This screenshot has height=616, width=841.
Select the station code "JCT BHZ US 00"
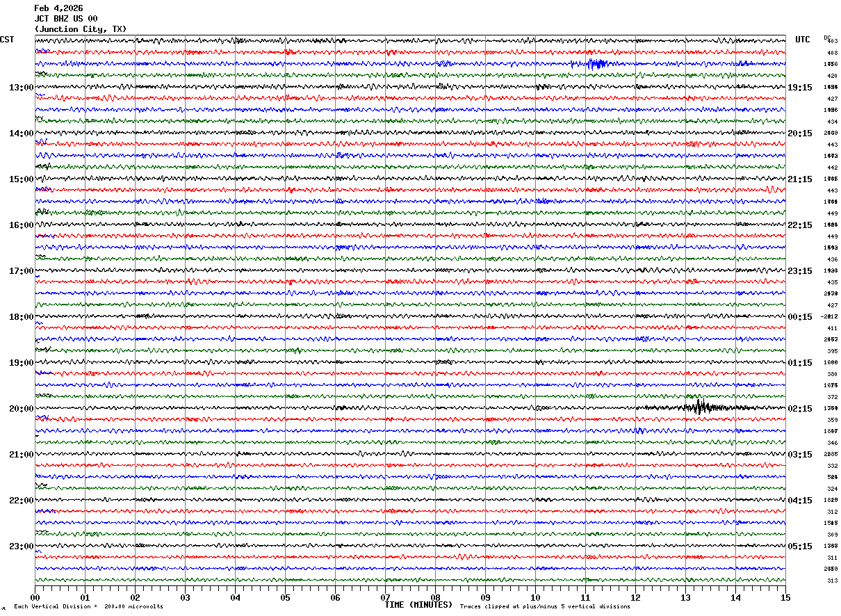coord(66,19)
